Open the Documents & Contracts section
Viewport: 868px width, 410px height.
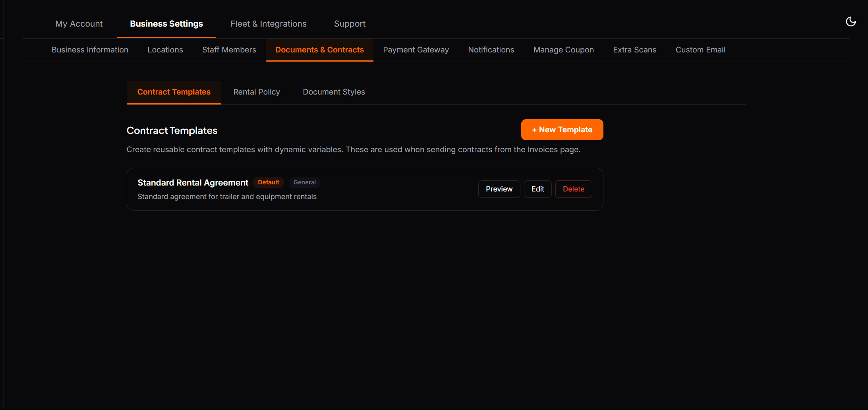[319, 50]
